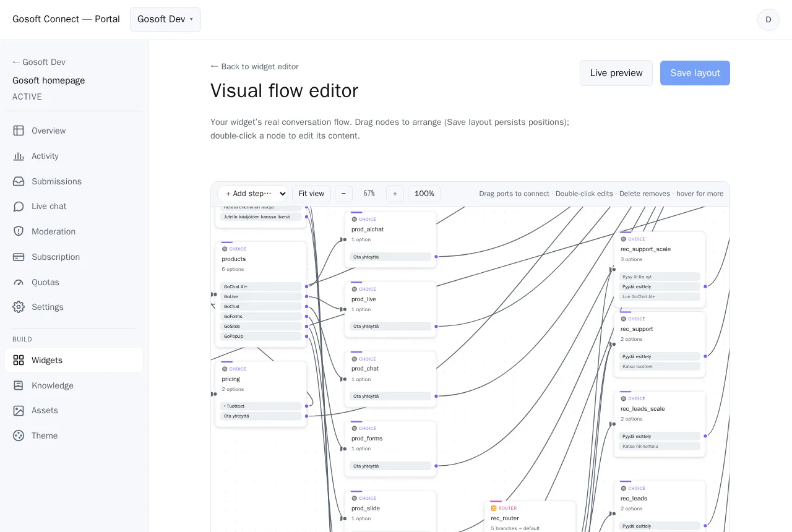Zoom in with the plus button

click(395, 194)
